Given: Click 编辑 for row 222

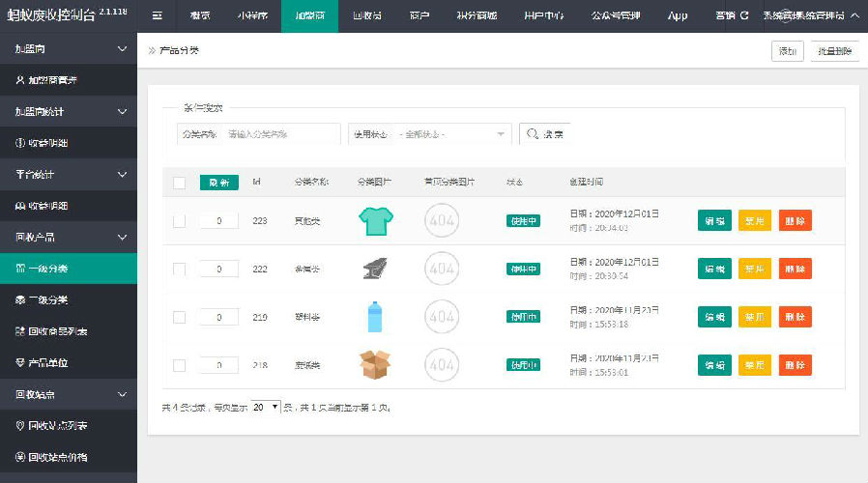Looking at the screenshot, I should (x=714, y=269).
